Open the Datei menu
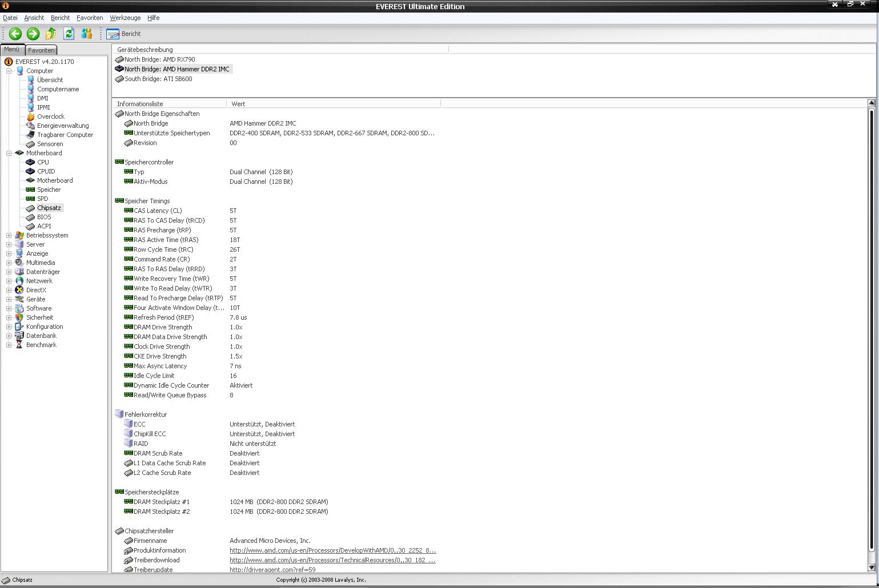This screenshot has width=879, height=588. coord(10,18)
